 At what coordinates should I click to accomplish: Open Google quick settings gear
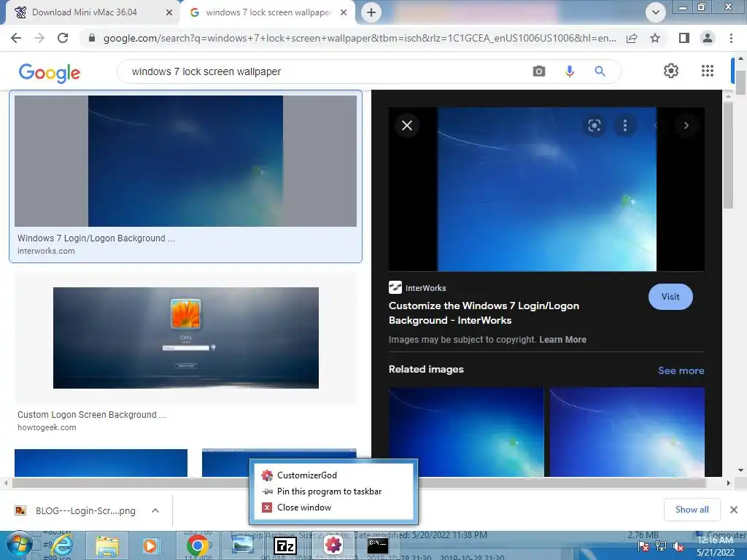pos(671,71)
